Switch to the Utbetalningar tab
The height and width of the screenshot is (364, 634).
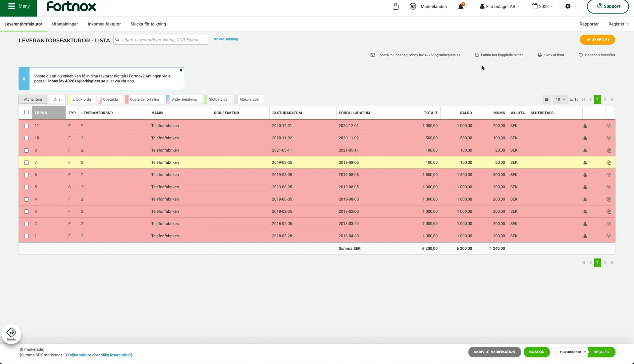tap(65, 24)
